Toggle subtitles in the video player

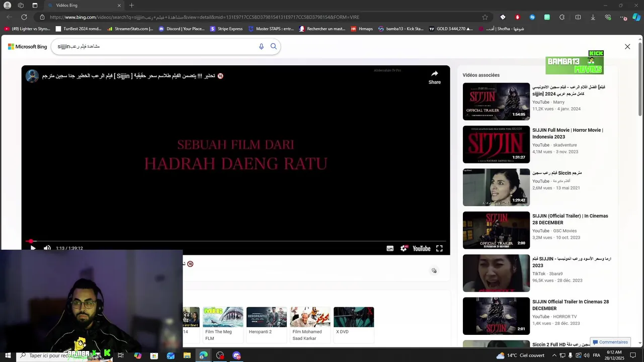pos(390,248)
